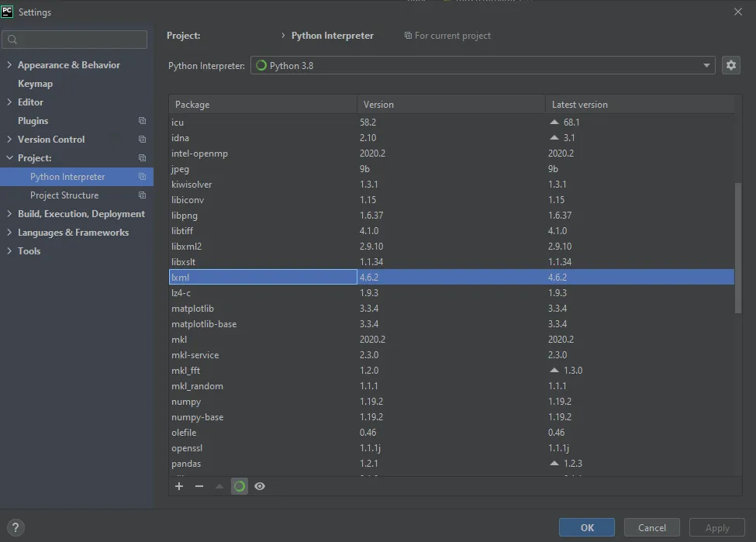The width and height of the screenshot is (756, 542).
Task: Click the search magnifier icon in settings
Action: [x=12, y=40]
